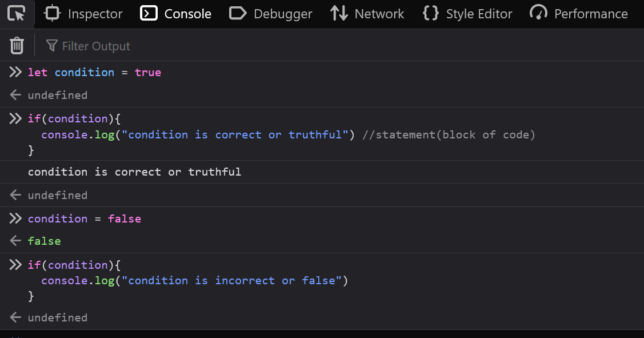Click the Debugger tab icon
This screenshot has width=644, height=338.
[x=238, y=14]
